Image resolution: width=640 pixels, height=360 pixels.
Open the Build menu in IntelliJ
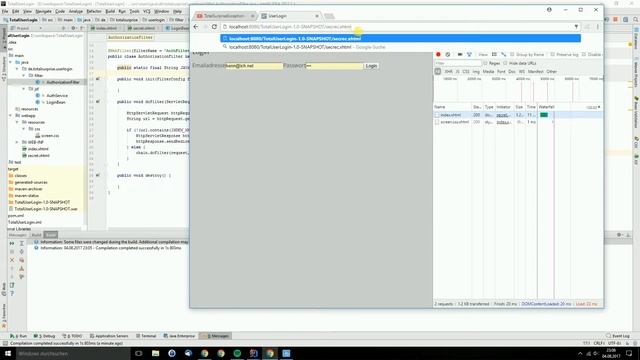point(110,11)
